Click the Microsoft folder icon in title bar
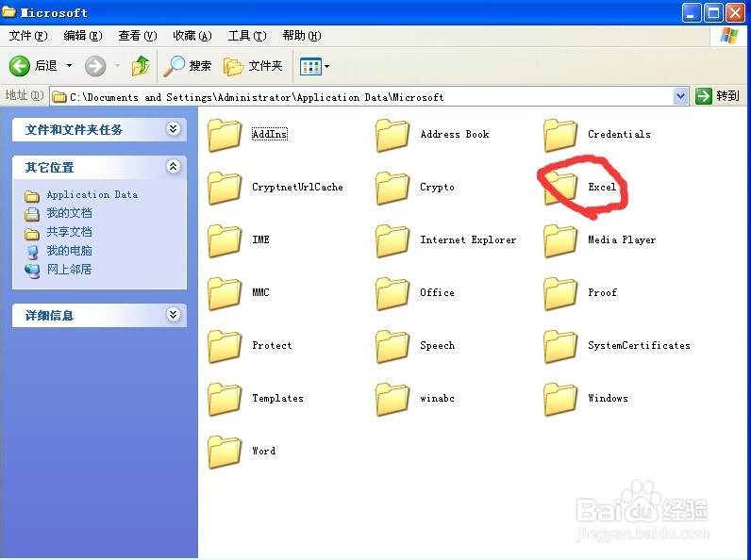Viewport: 751px width, 560px height. pos(8,11)
